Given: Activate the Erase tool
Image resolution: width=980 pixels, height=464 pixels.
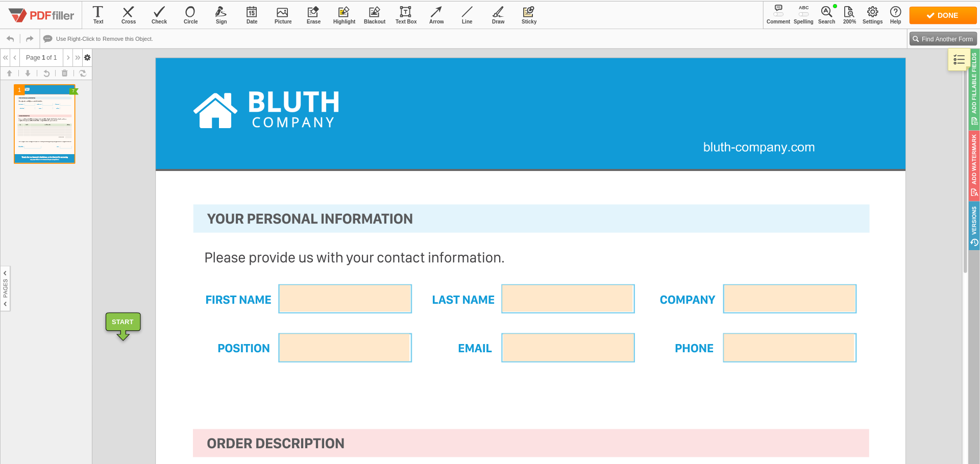Looking at the screenshot, I should (313, 15).
